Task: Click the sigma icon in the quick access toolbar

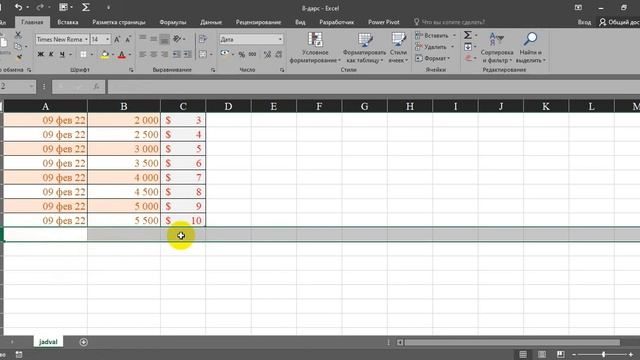Action: click(x=86, y=7)
